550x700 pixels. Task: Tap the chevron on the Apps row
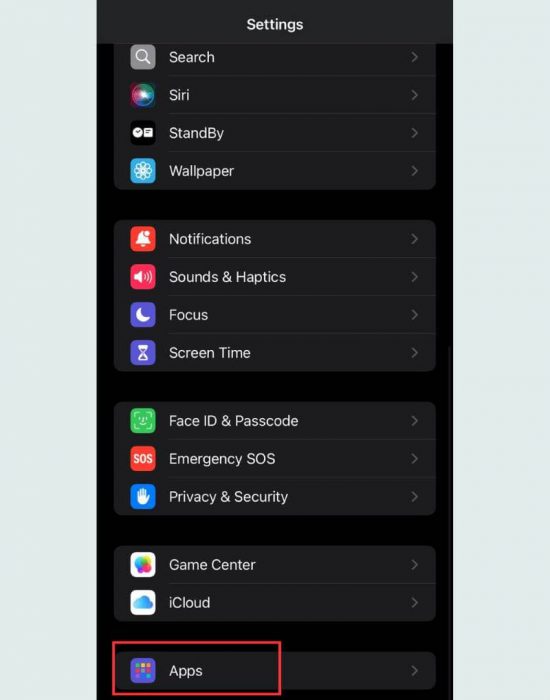[414, 671]
